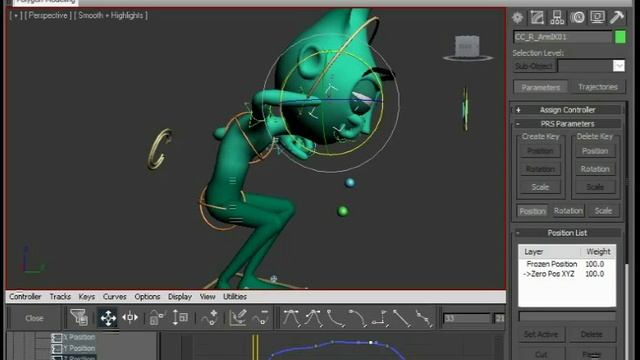Click the Reduce Keys icon
This screenshot has width=640, height=360.
(261, 318)
